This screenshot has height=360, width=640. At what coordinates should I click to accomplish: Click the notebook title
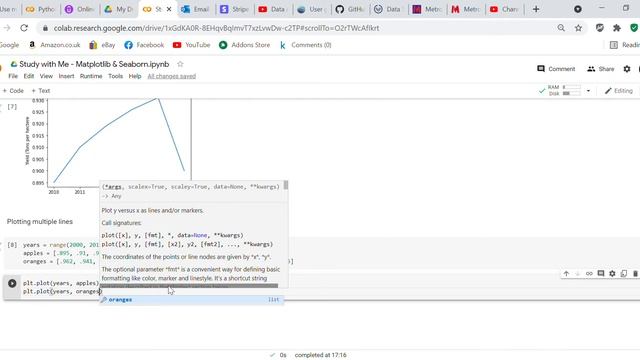(x=94, y=64)
